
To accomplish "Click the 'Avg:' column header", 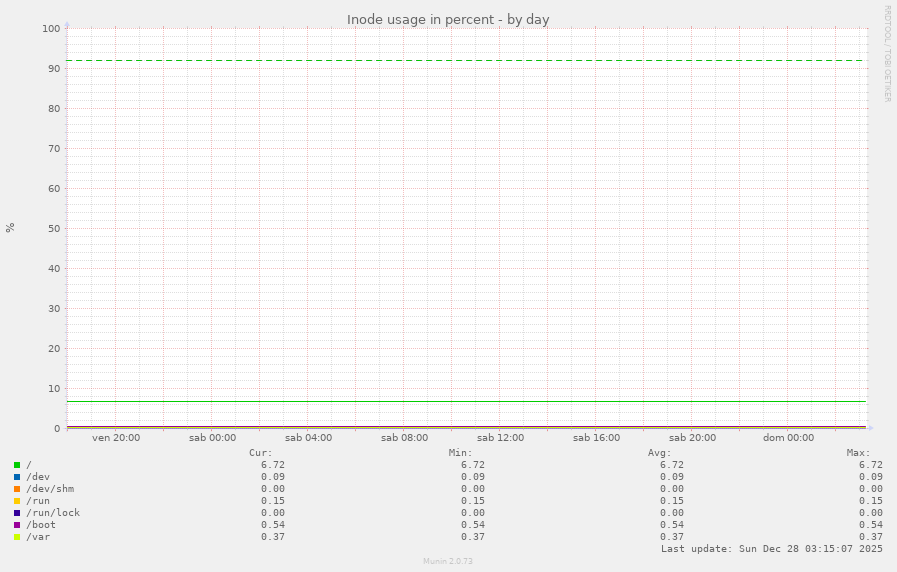I will 660,453.
